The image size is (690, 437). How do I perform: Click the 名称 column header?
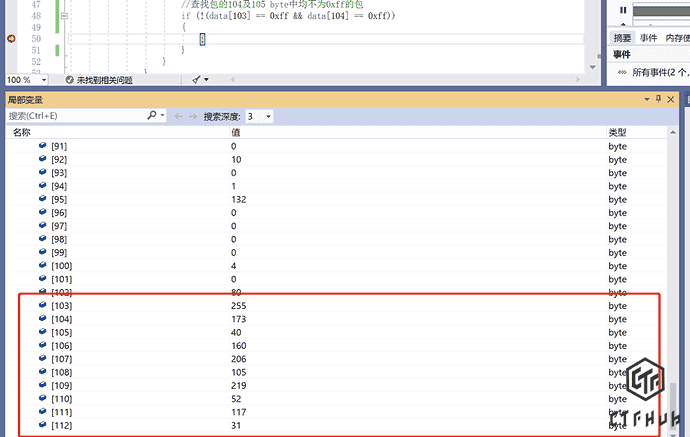[22, 132]
